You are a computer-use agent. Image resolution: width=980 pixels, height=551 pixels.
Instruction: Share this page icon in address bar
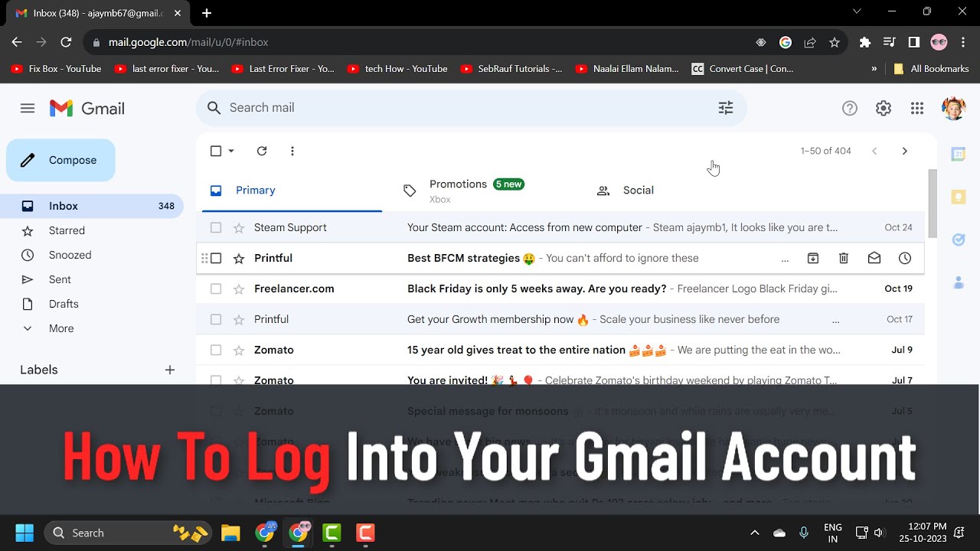[x=810, y=42]
